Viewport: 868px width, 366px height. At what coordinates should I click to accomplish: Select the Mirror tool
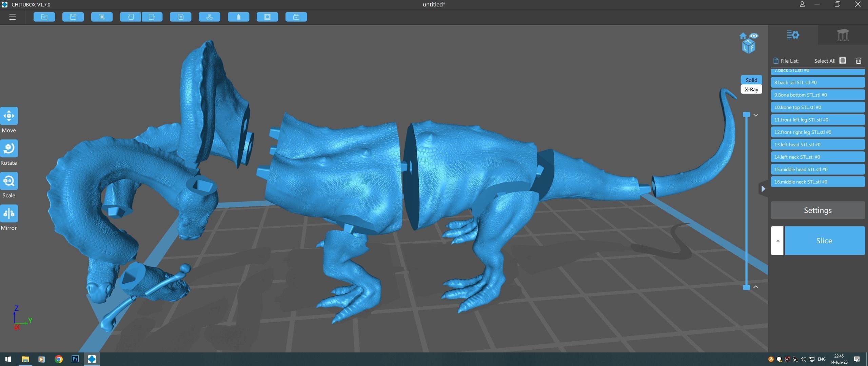coord(9,213)
